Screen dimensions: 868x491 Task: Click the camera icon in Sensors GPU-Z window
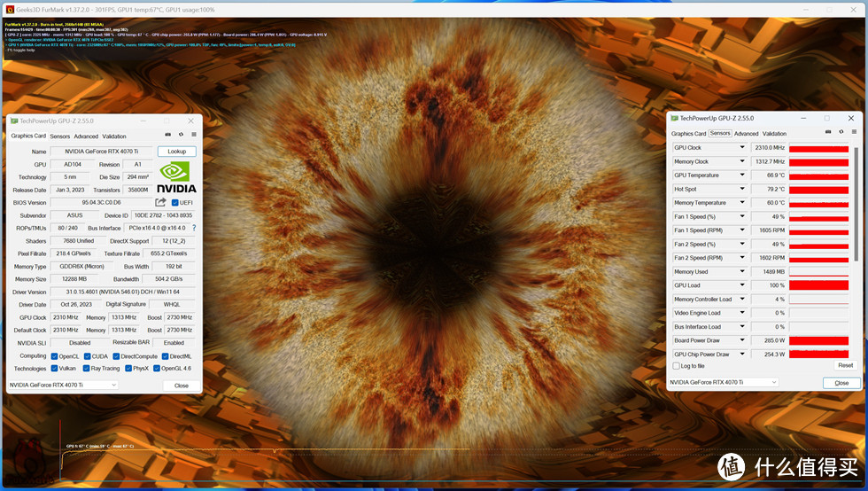(x=827, y=132)
